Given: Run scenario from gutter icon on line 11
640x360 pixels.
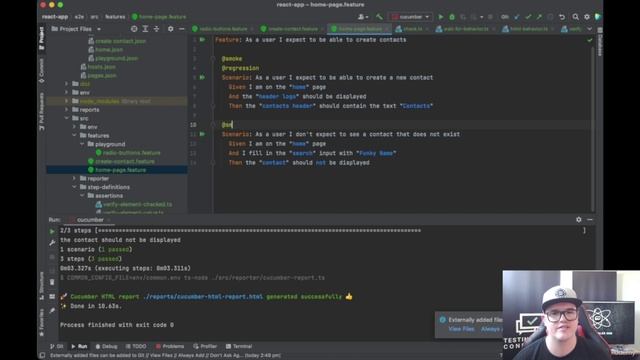Looking at the screenshot, I should [202, 134].
